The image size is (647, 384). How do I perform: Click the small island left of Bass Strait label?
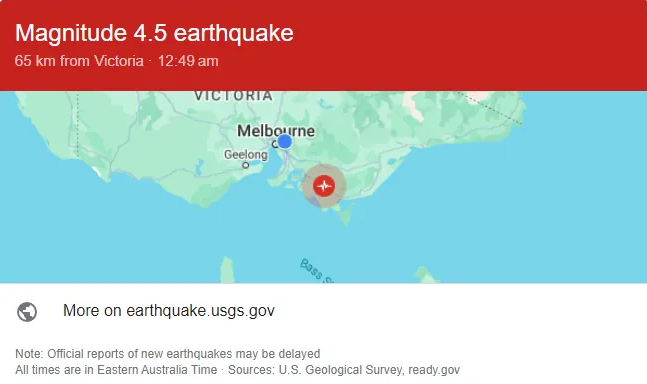coord(227,270)
